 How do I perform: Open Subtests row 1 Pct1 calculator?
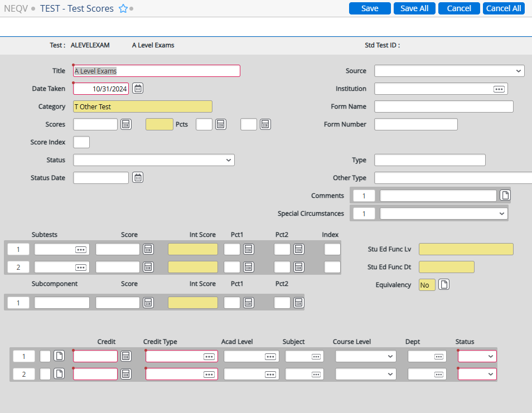(248, 249)
